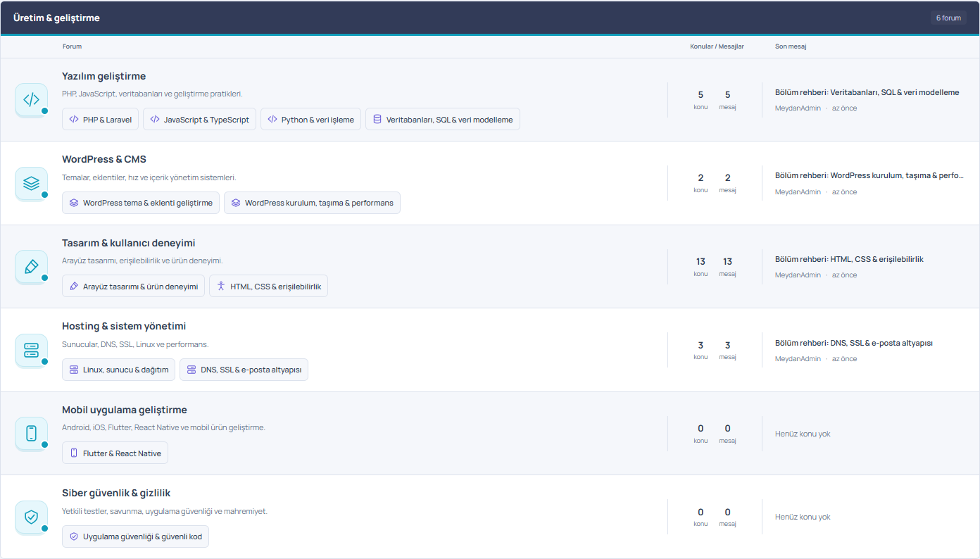Click the server icon for Hosting & sistem yönetimi
Image resolution: width=980 pixels, height=559 pixels.
[x=31, y=350]
